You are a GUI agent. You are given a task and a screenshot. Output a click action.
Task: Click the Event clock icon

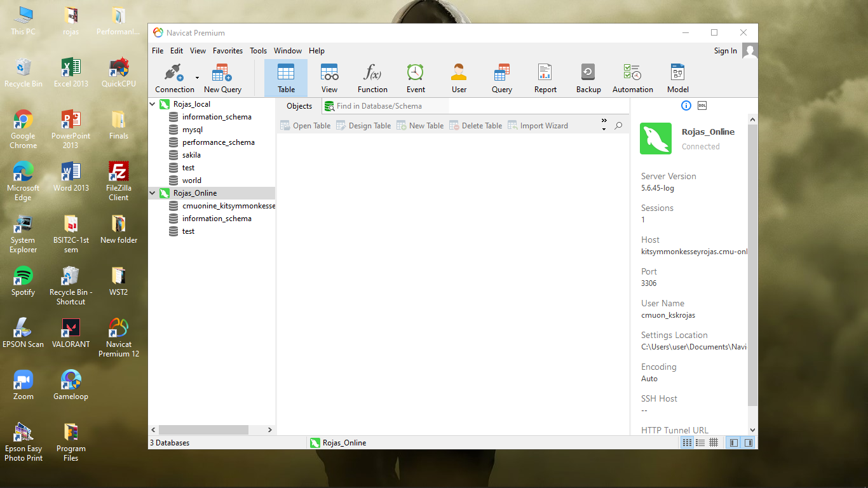pos(416,78)
